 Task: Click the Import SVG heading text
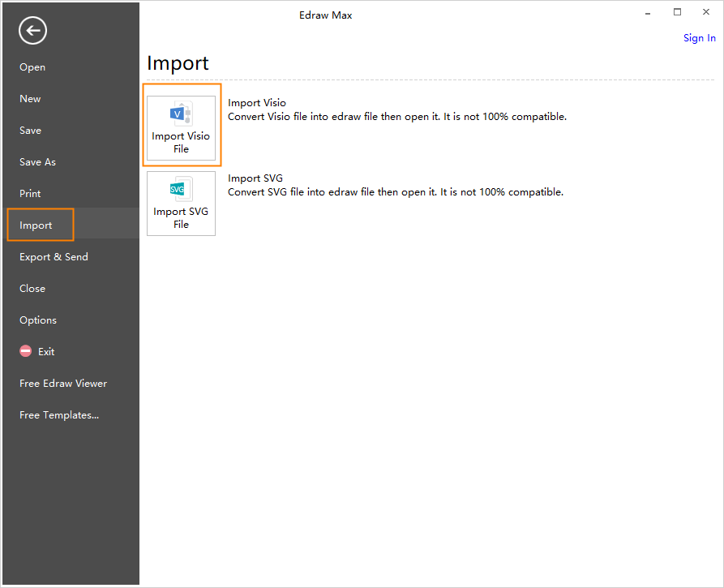point(255,178)
